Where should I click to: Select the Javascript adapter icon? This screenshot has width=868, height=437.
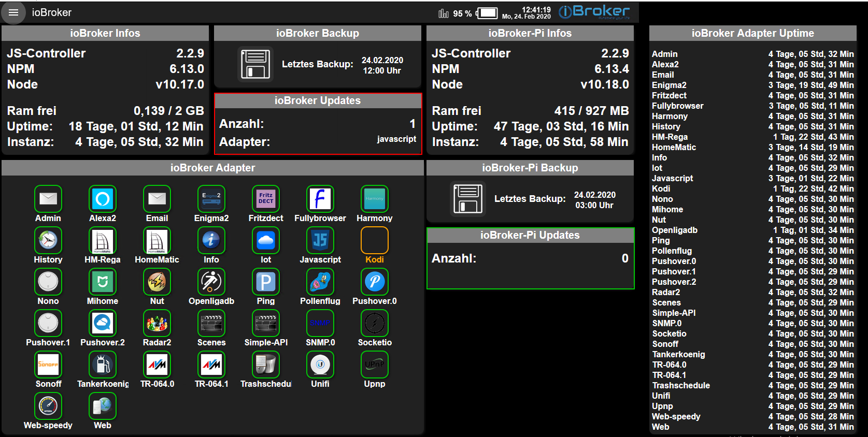320,240
